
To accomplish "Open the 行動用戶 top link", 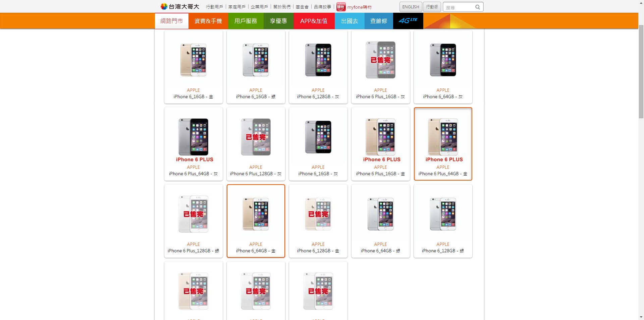I will click(x=214, y=7).
